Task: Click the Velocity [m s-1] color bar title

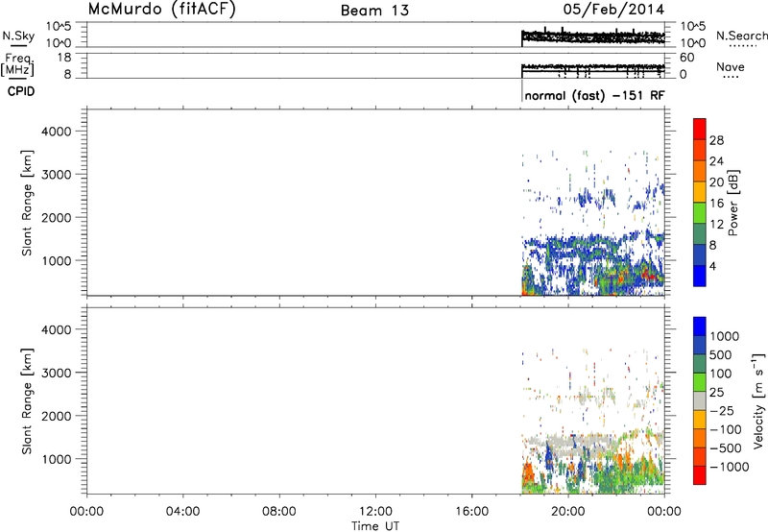Action: pos(758,400)
